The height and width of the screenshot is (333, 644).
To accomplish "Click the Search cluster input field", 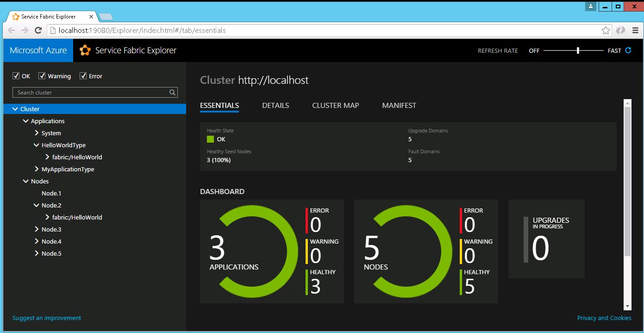I will point(95,93).
